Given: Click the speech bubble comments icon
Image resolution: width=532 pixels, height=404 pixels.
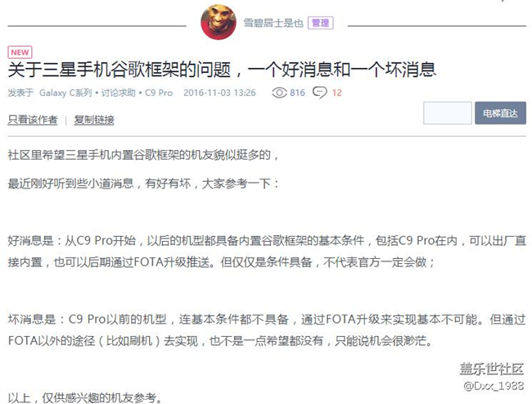Looking at the screenshot, I should point(319,93).
